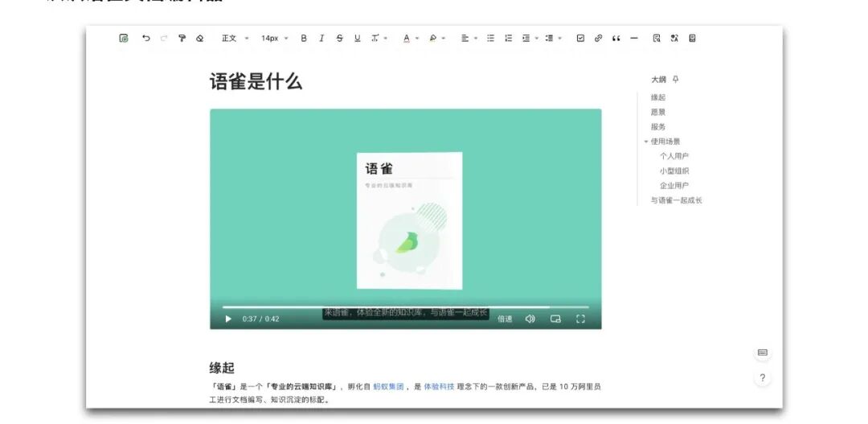Viewport: 868px width, 424px height.
Task: Click the 语雀是什么 document title
Action: [x=256, y=81]
